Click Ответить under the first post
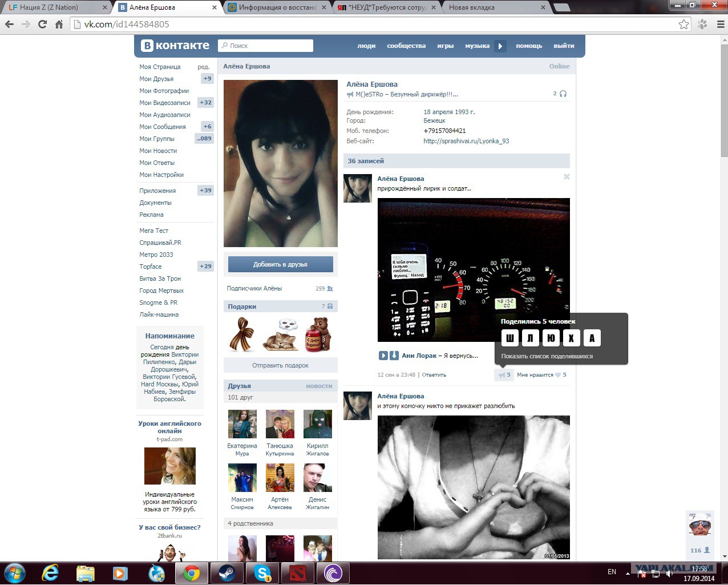The width and height of the screenshot is (728, 585). click(x=434, y=375)
